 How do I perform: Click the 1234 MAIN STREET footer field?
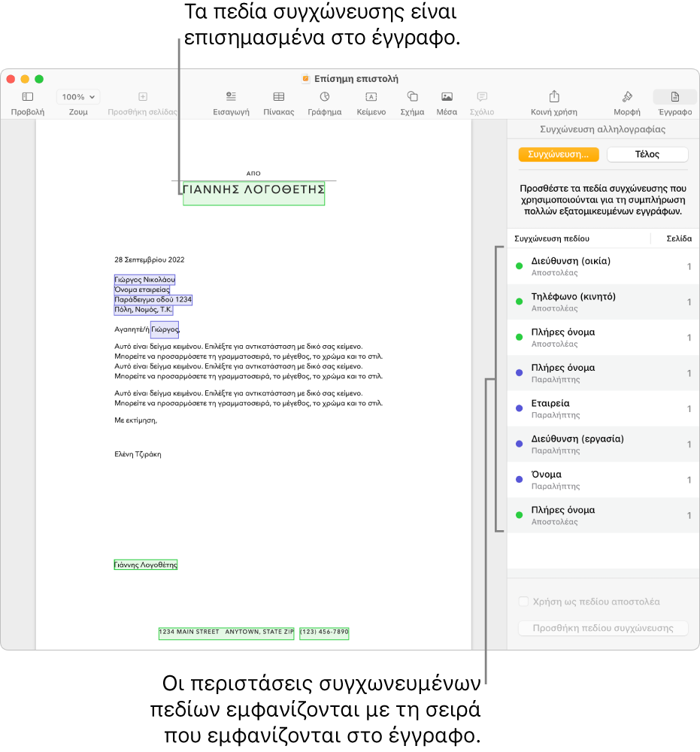226,633
